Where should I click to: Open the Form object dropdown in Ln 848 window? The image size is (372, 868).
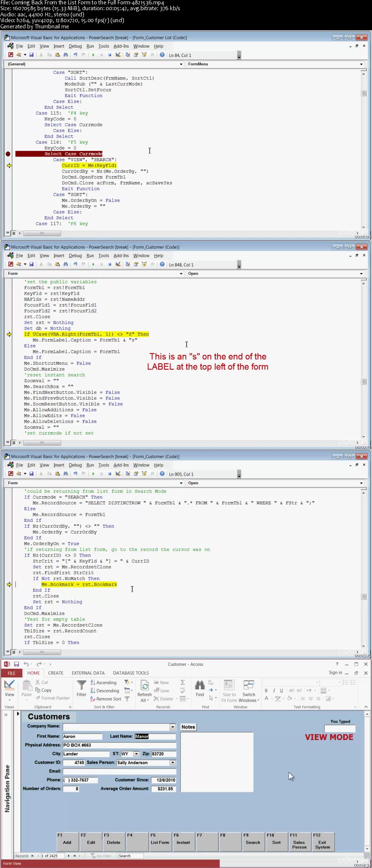click(x=181, y=273)
